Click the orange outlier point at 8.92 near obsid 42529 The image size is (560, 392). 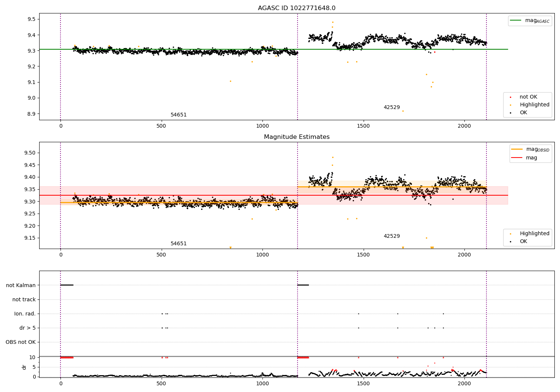(x=403, y=111)
